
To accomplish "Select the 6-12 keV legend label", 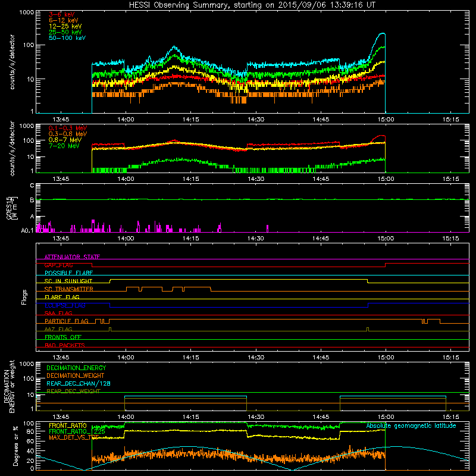I will pyautogui.click(x=64, y=20).
